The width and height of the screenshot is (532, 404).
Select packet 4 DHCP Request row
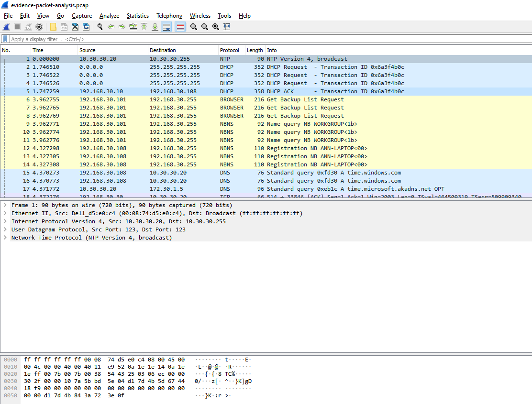[x=266, y=83]
